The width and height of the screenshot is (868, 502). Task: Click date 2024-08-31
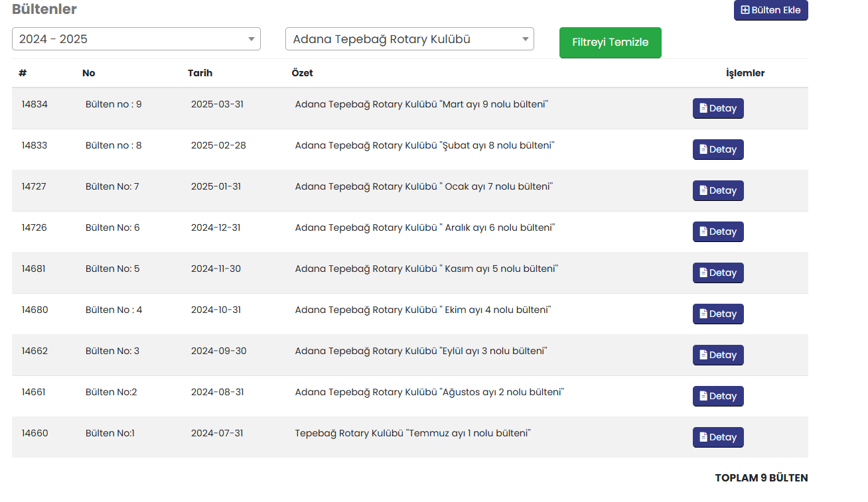(217, 392)
